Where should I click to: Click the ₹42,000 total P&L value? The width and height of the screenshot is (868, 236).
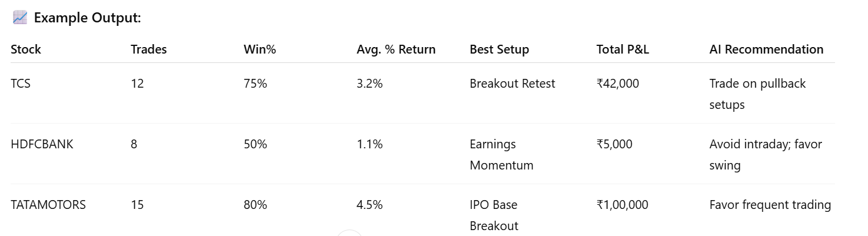point(618,84)
